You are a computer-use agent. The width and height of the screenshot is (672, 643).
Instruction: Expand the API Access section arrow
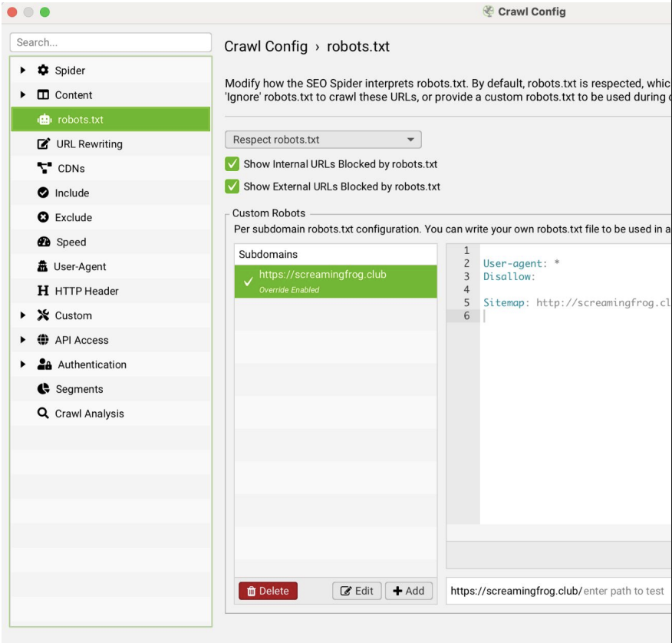(x=23, y=340)
